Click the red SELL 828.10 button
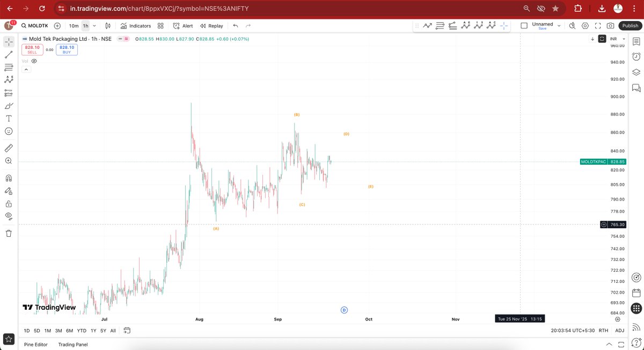Viewport: 644px width, 350px height. (x=32, y=49)
